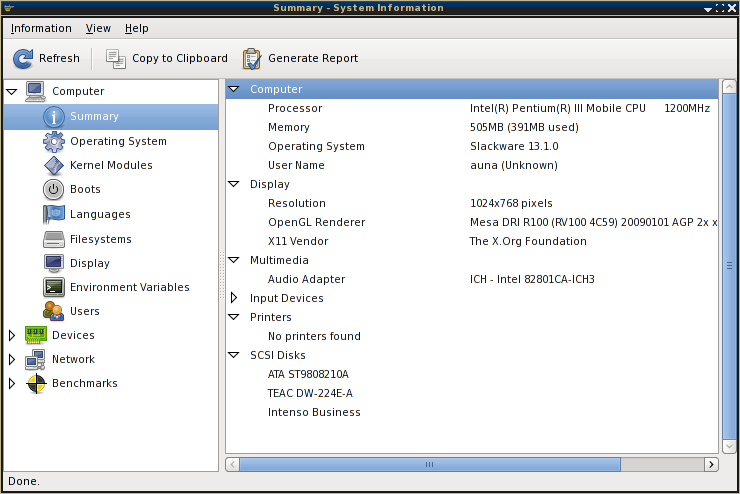
Task: Collapse the SCSI Disks section
Action: click(x=234, y=355)
